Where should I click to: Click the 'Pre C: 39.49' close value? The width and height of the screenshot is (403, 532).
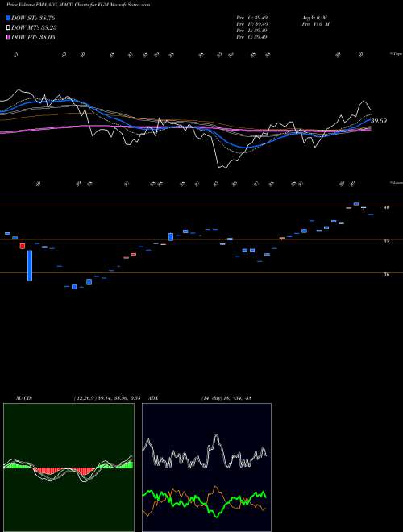tap(252, 37)
